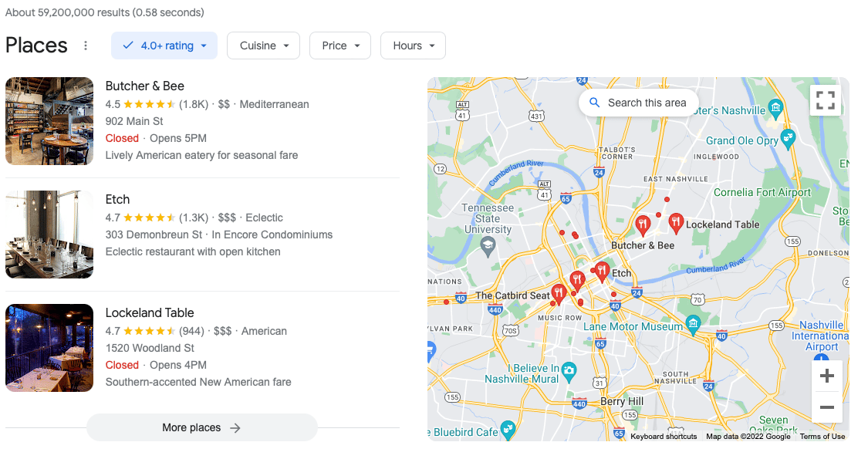Viewport: 868px width, 459px height.
Task: Click the Berry Hill map label
Action: 622,401
